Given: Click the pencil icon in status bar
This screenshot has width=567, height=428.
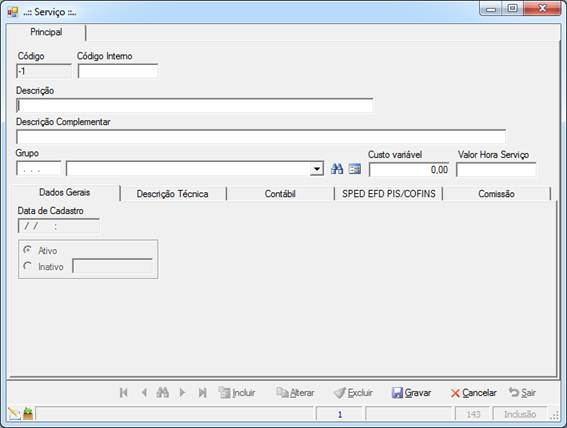Looking at the screenshot, I should 14,413.
